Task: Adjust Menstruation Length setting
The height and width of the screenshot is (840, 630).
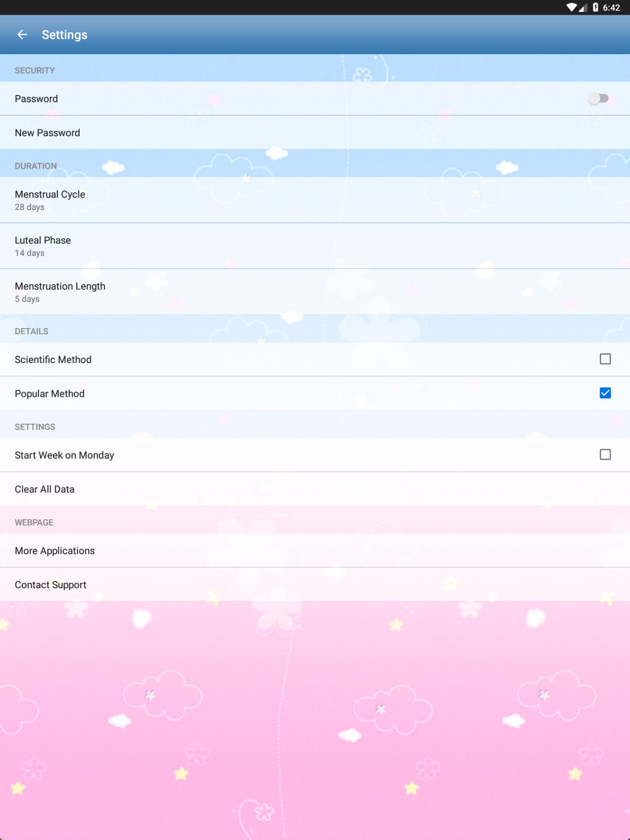Action: tap(315, 292)
